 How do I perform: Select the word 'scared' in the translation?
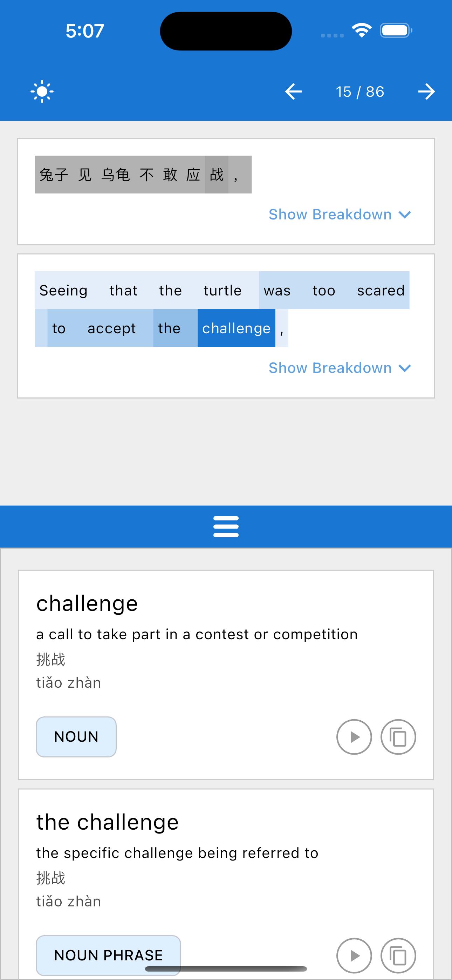[x=381, y=290]
